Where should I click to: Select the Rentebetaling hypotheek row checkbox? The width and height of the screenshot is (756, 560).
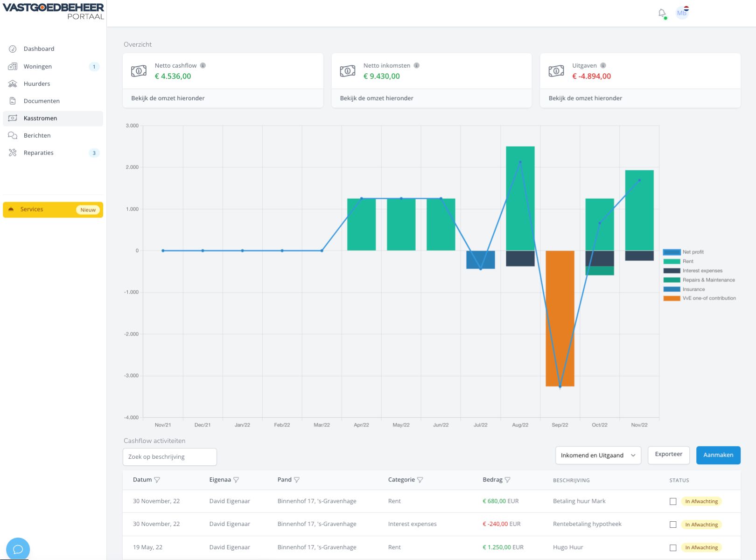tap(673, 525)
